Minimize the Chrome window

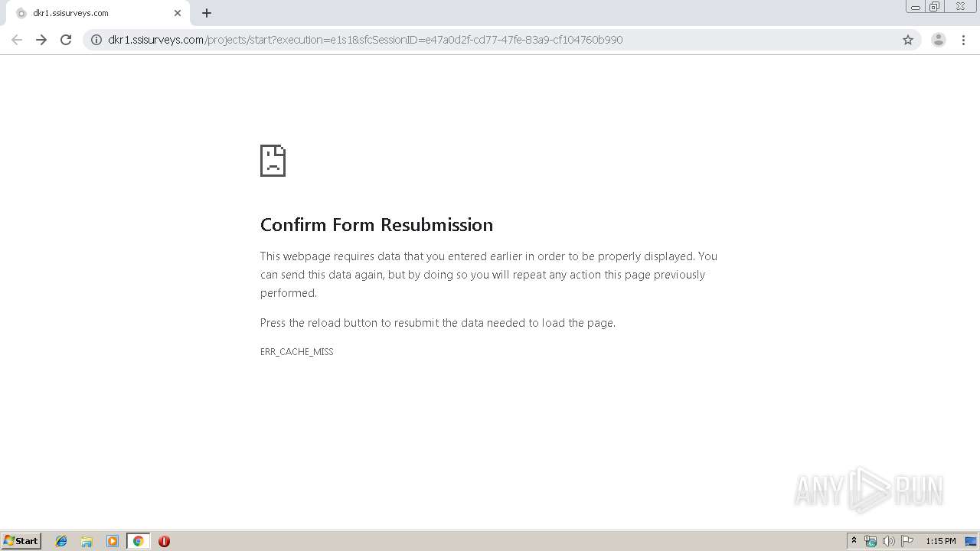(x=915, y=6)
